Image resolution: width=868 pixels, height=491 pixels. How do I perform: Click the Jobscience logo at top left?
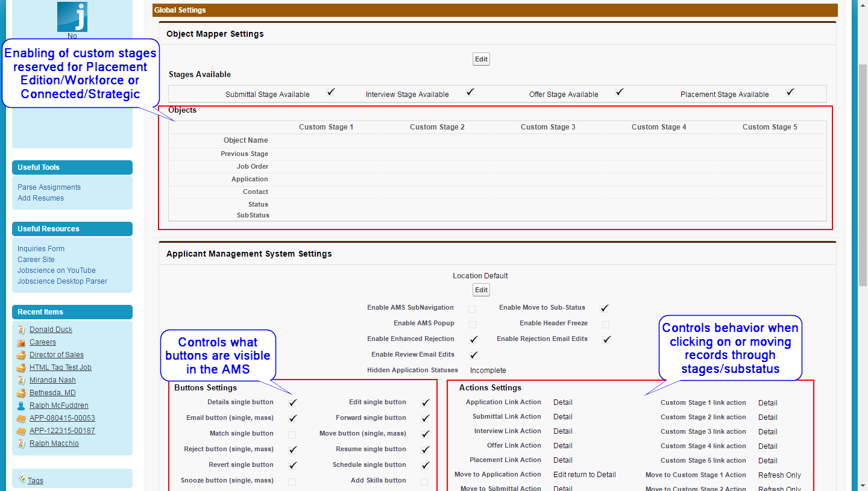pos(71,17)
